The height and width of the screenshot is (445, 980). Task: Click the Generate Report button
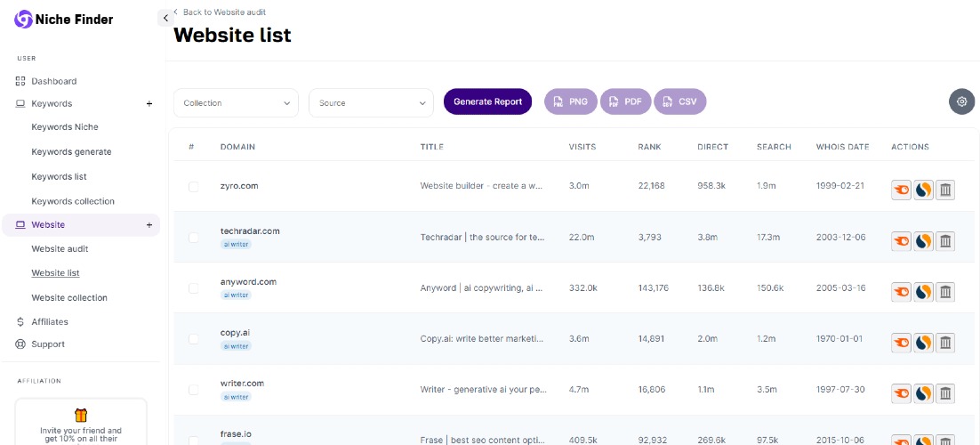[x=487, y=101]
